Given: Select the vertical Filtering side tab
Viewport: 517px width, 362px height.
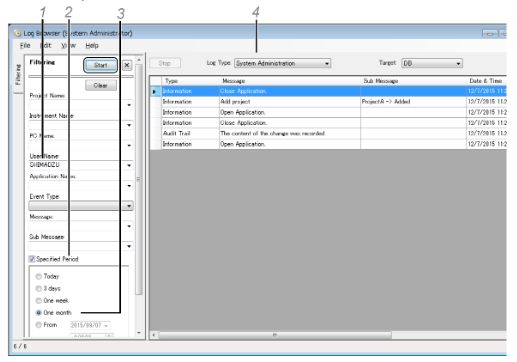Looking at the screenshot, I should pyautogui.click(x=18, y=74).
